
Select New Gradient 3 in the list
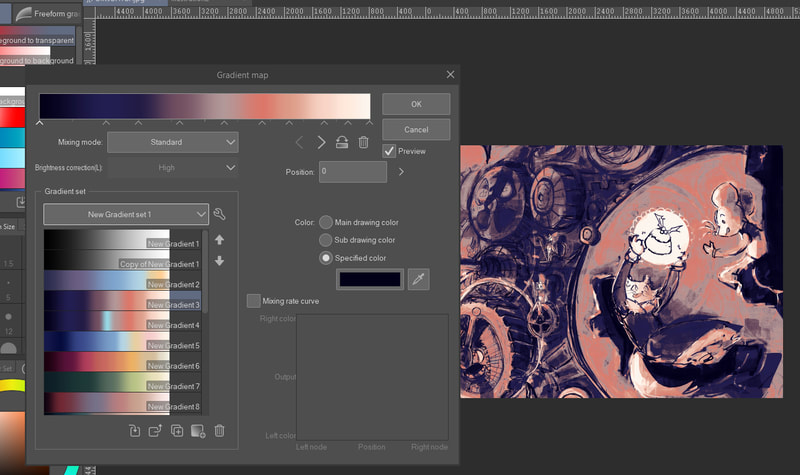(122, 301)
